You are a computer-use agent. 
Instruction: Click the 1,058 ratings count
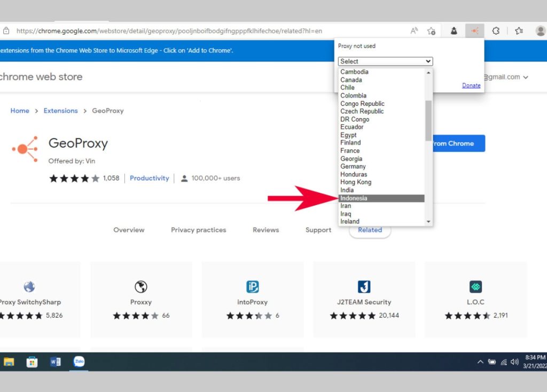coord(111,178)
